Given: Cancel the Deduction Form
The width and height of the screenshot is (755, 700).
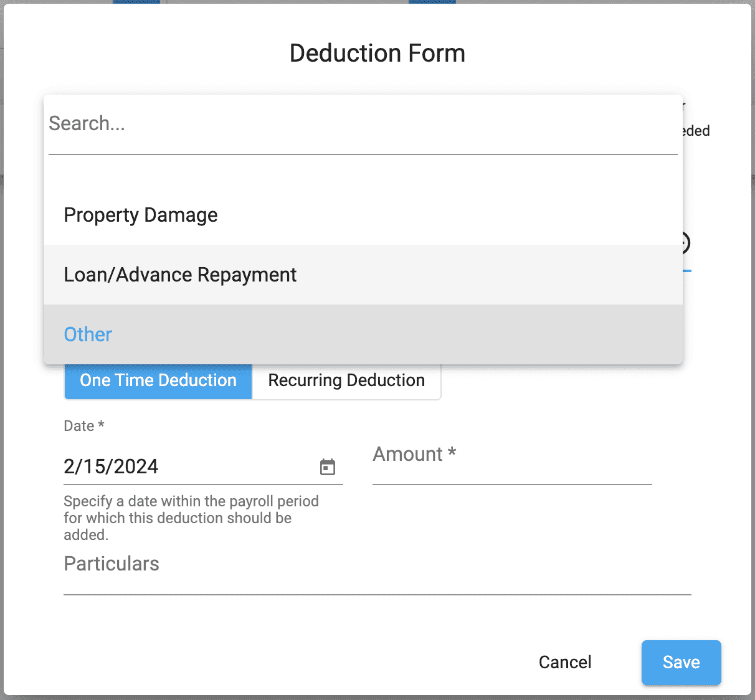Looking at the screenshot, I should (564, 663).
